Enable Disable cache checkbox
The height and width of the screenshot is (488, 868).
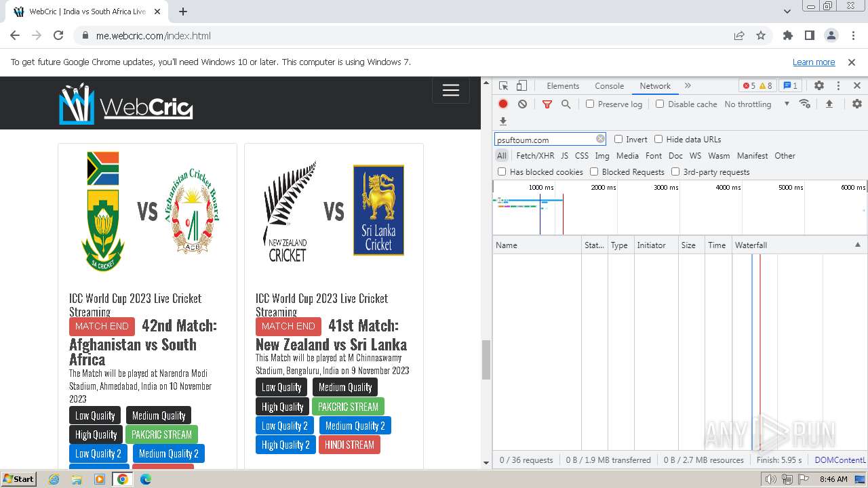coord(660,104)
